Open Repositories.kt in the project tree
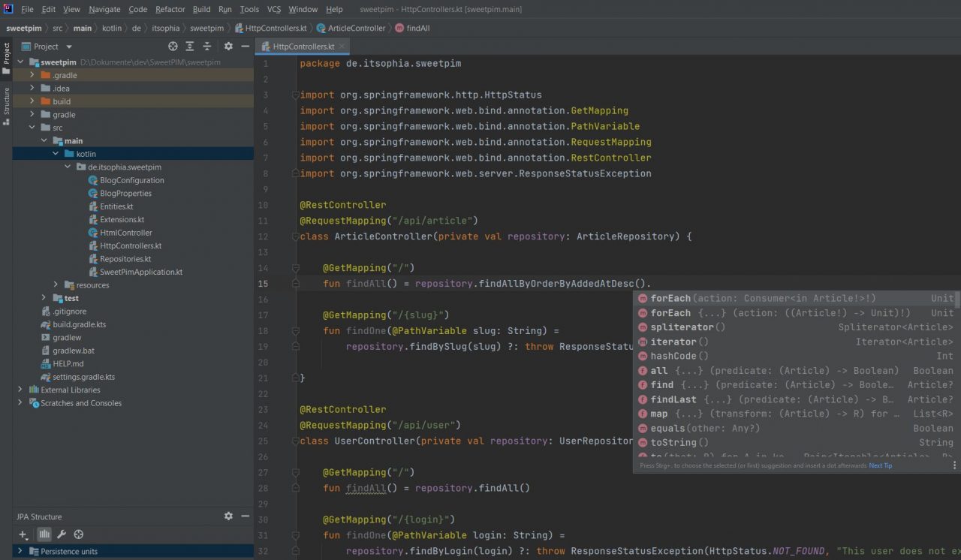This screenshot has height=560, width=961. click(125, 259)
